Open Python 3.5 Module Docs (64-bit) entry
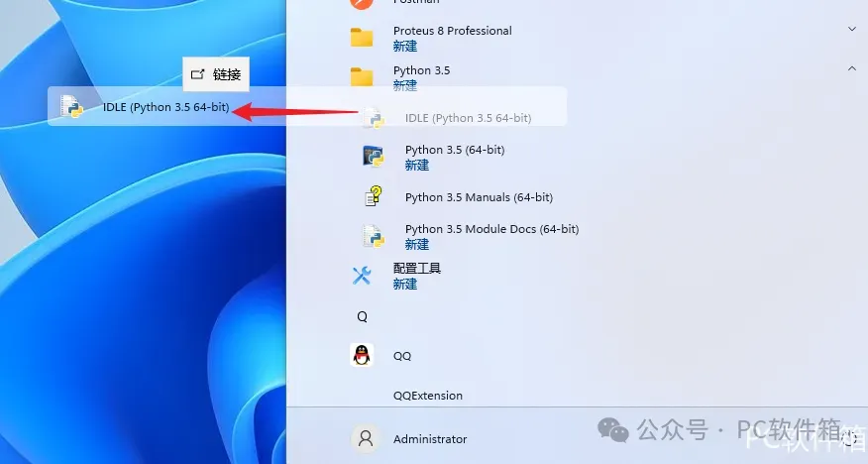This screenshot has height=464, width=868. [492, 229]
